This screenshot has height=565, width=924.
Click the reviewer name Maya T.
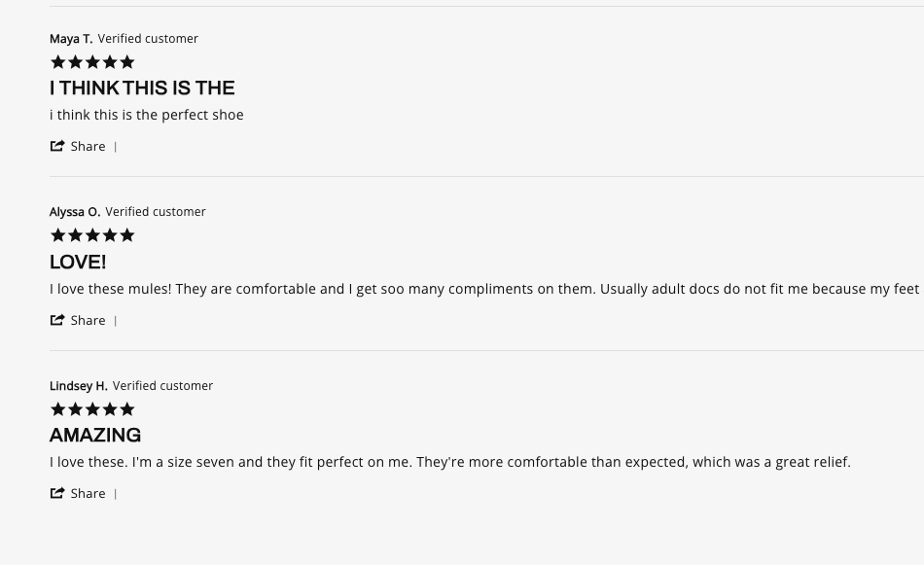tap(71, 39)
